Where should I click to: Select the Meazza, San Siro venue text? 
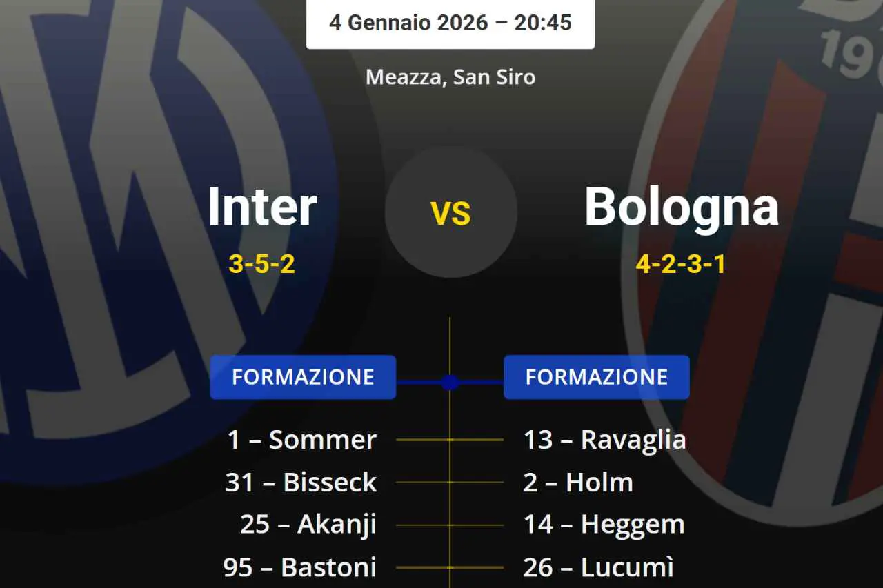[x=450, y=77]
